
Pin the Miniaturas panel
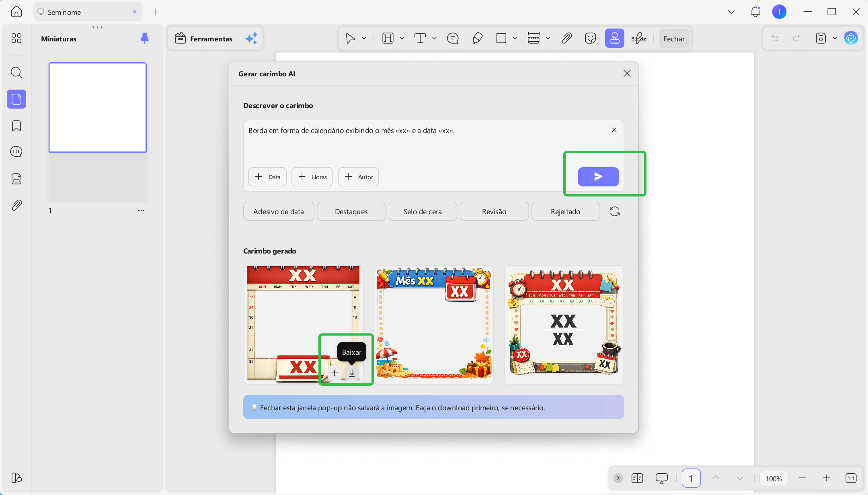[144, 39]
